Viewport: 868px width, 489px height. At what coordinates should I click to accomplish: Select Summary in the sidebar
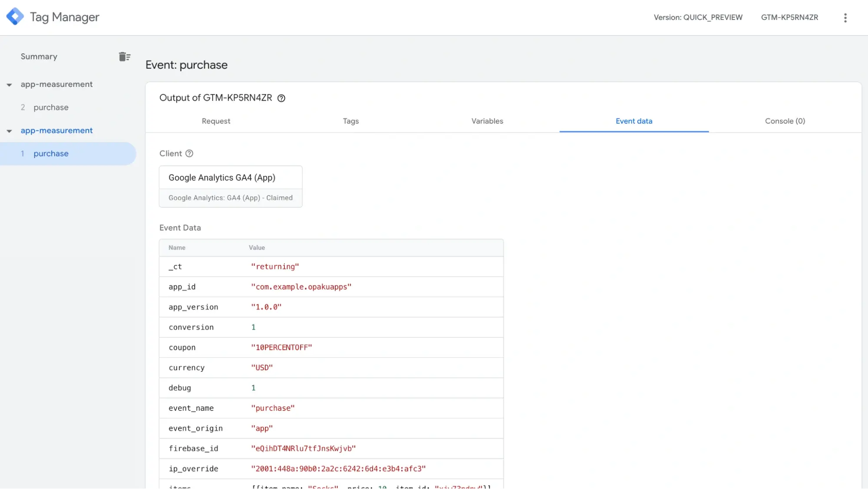tap(39, 56)
